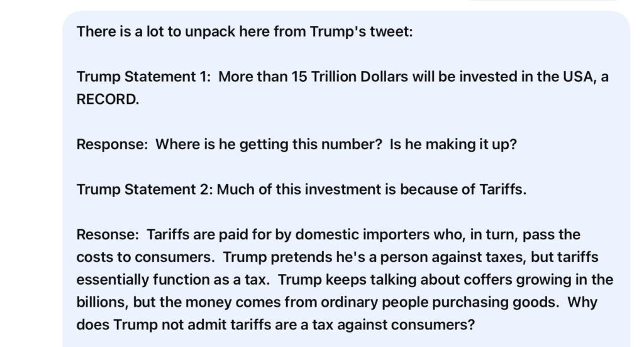
Task: Click the opening line about Trump's tweet
Action: tap(245, 31)
